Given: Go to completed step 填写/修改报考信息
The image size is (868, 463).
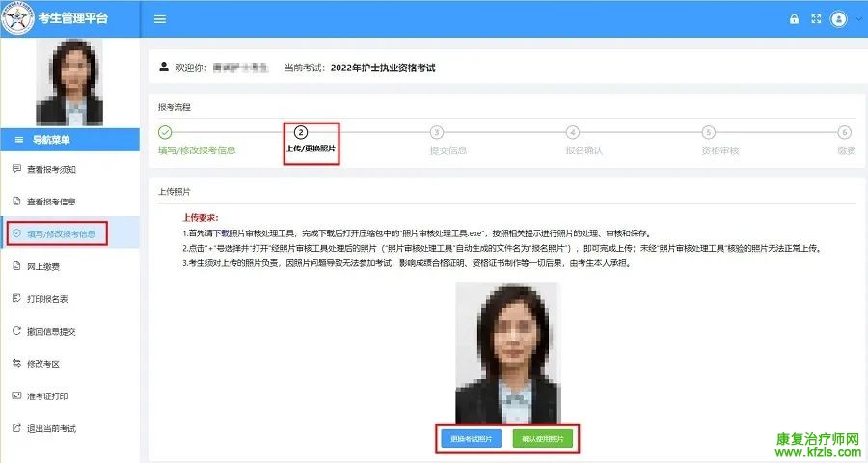Looking at the screenshot, I should click(165, 133).
